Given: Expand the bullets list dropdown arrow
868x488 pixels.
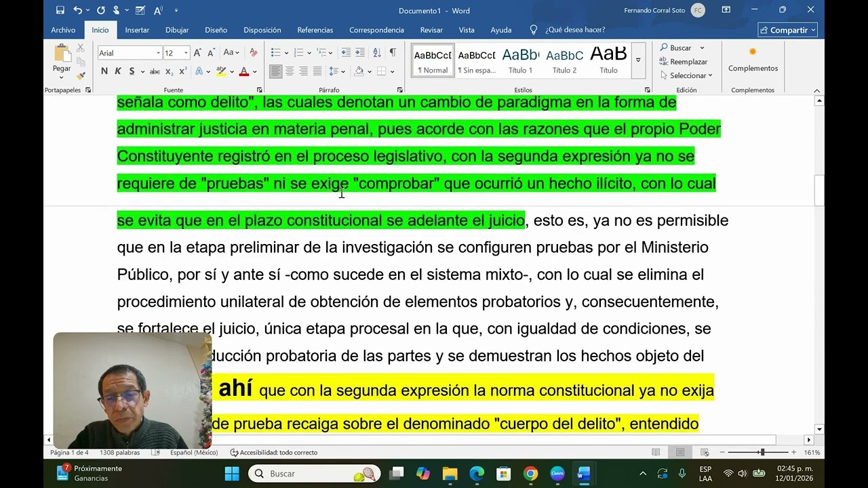Looking at the screenshot, I should click(286, 53).
